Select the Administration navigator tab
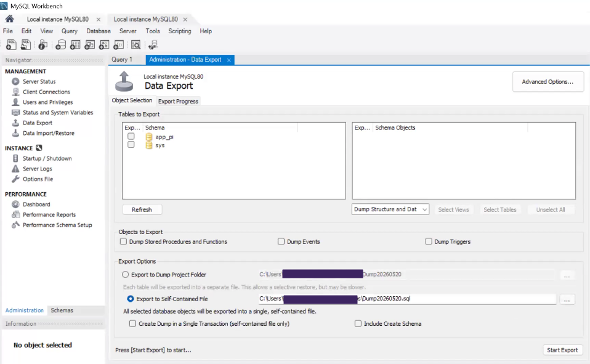Viewport: 590px width, 364px height. coord(25,310)
